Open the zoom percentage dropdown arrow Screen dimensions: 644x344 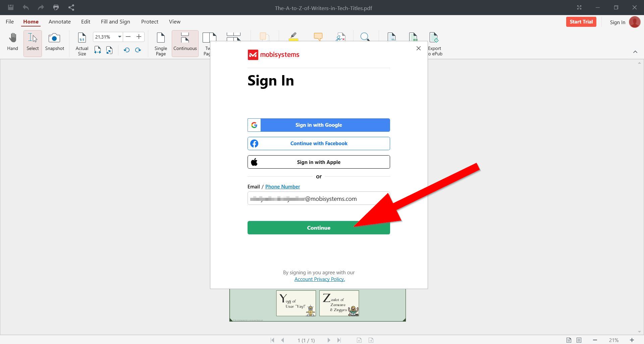coord(119,37)
